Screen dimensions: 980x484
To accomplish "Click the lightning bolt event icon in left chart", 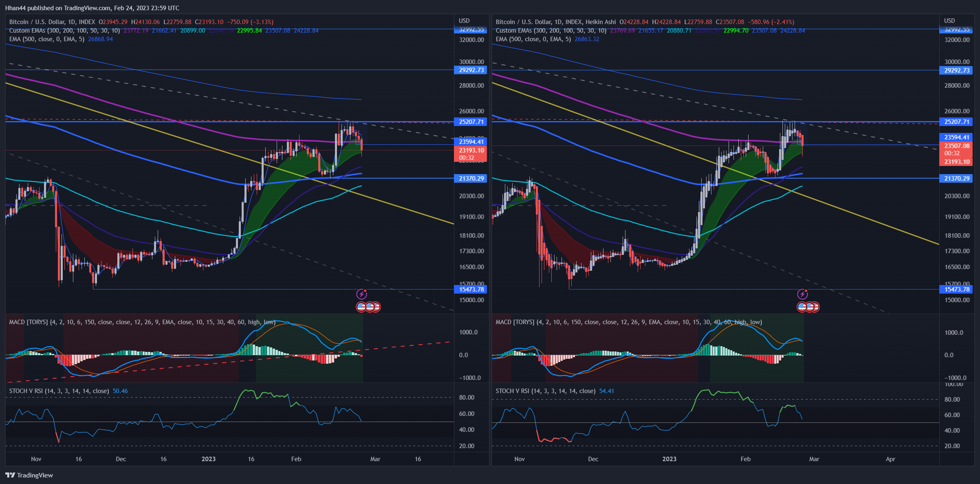I will (361, 294).
